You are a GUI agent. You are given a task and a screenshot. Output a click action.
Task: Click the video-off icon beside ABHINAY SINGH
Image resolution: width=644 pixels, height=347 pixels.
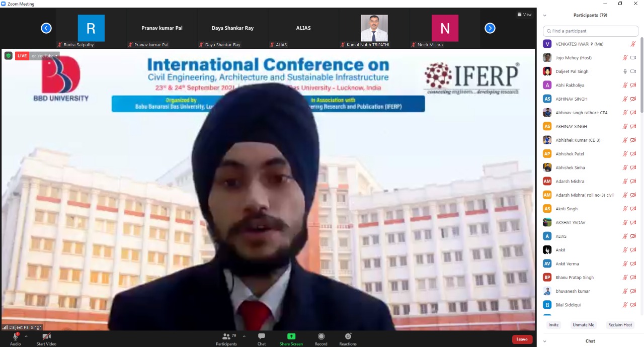click(633, 126)
